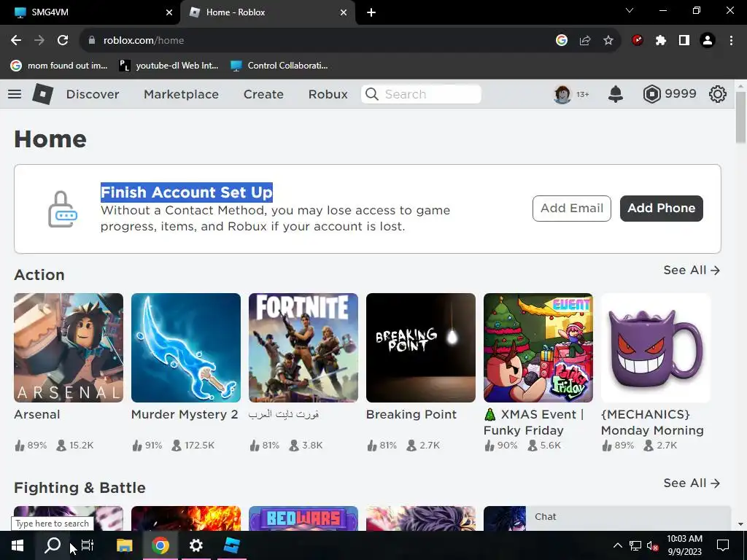747x560 pixels.
Task: Click the Google icon in address bar
Action: 562,41
